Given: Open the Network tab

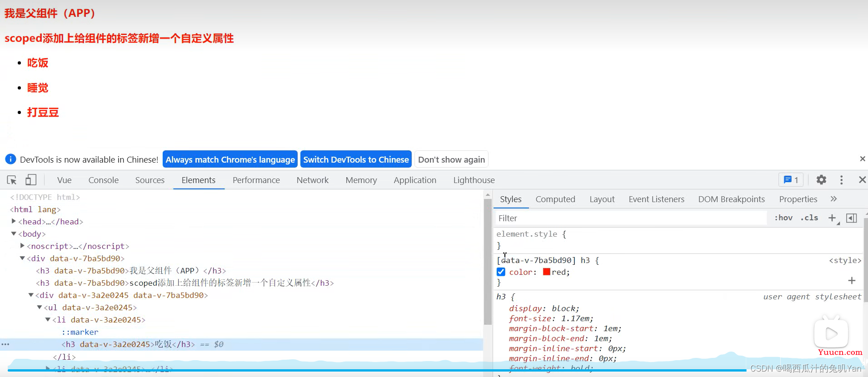Looking at the screenshot, I should pos(313,180).
